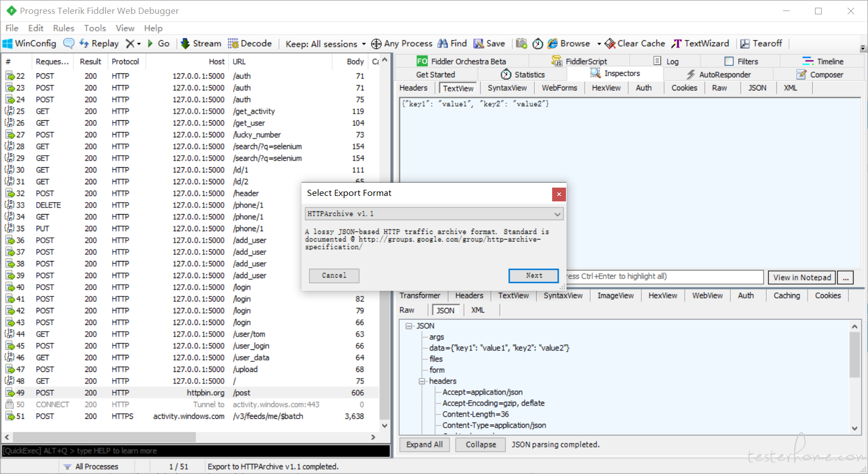Viewport: 868px width, 474px height.
Task: Open the Keep: All sessions dropdown
Action: pyautogui.click(x=325, y=44)
